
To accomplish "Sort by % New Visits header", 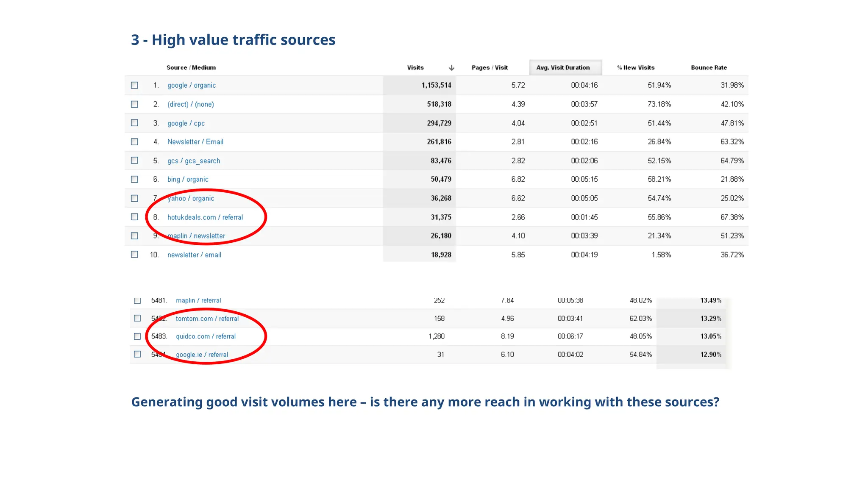I will coord(636,68).
